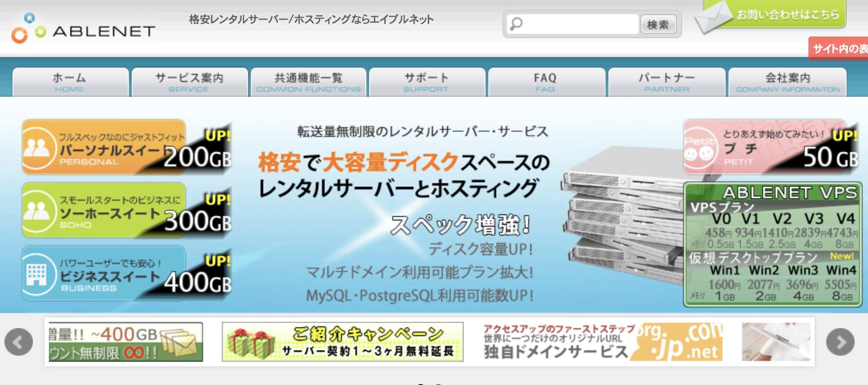This screenshot has width=868, height=385.
Task: Open 会社案内 COMPANY INFORMATION tab
Action: click(x=788, y=82)
